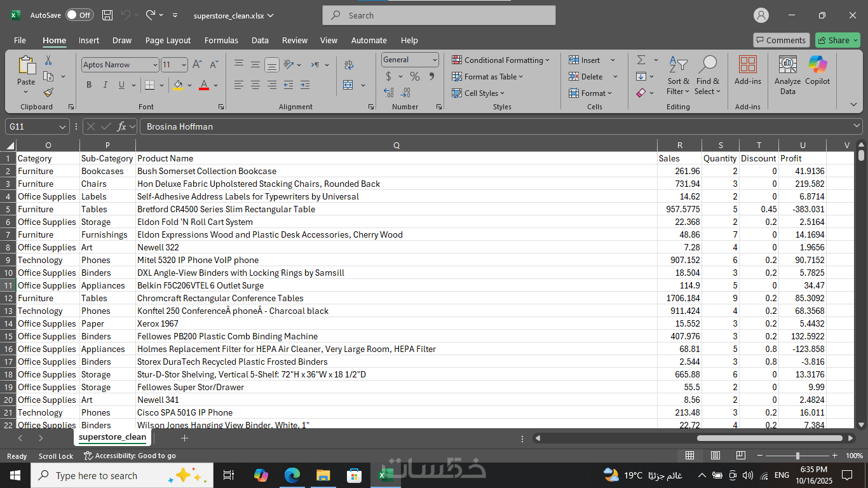Click Insert cells button
This screenshot has height=488, width=868.
(x=585, y=60)
